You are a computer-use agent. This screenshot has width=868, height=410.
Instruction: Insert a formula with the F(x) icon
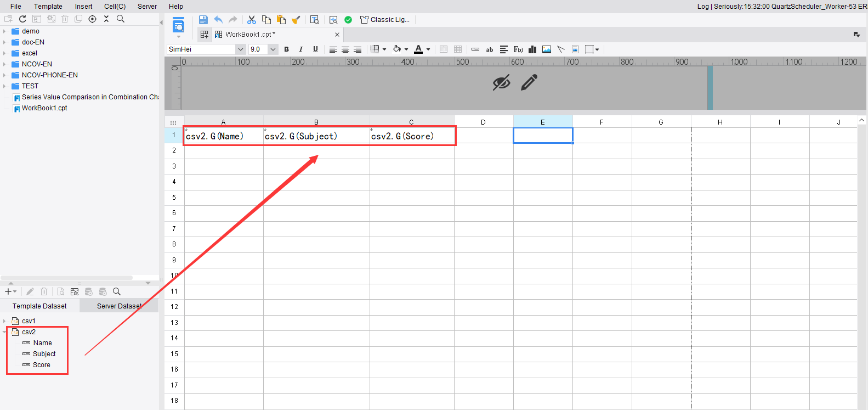(x=518, y=49)
